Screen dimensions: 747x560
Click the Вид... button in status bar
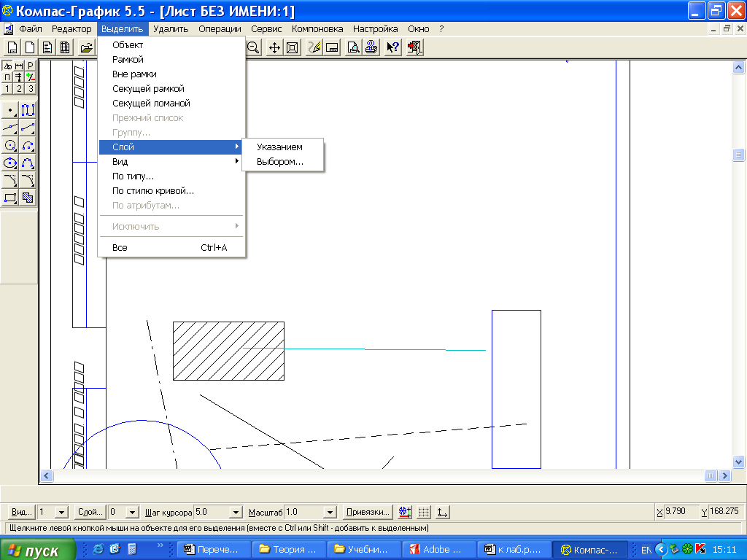[21, 513]
